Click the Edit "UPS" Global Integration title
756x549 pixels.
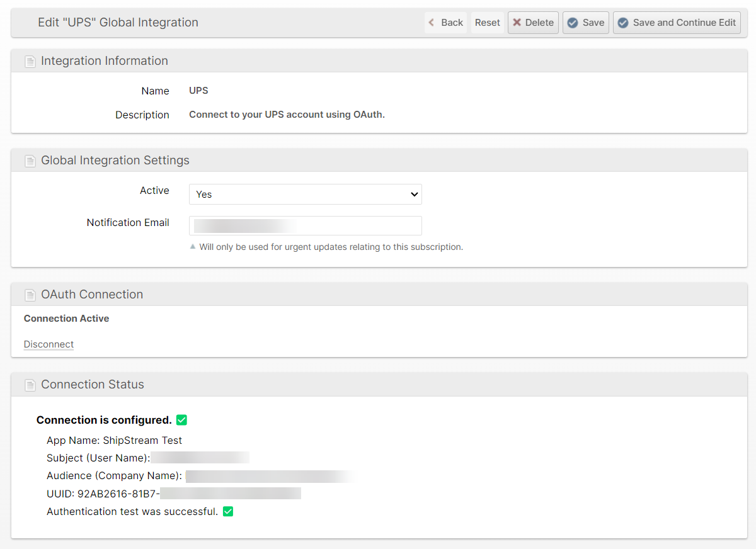(118, 23)
